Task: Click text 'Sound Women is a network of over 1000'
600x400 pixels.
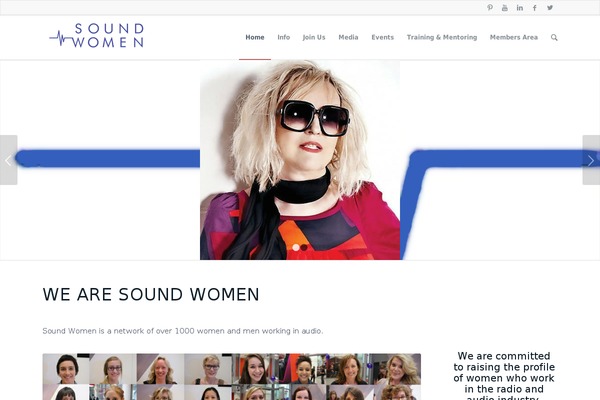Action: coord(119,331)
